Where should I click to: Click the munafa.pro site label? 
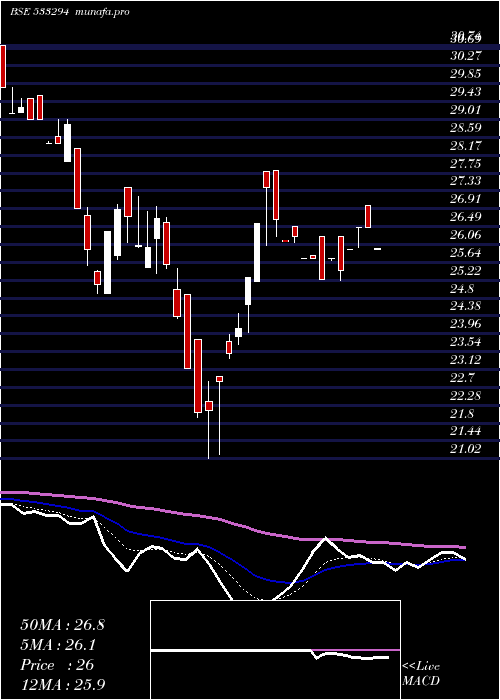(102, 12)
